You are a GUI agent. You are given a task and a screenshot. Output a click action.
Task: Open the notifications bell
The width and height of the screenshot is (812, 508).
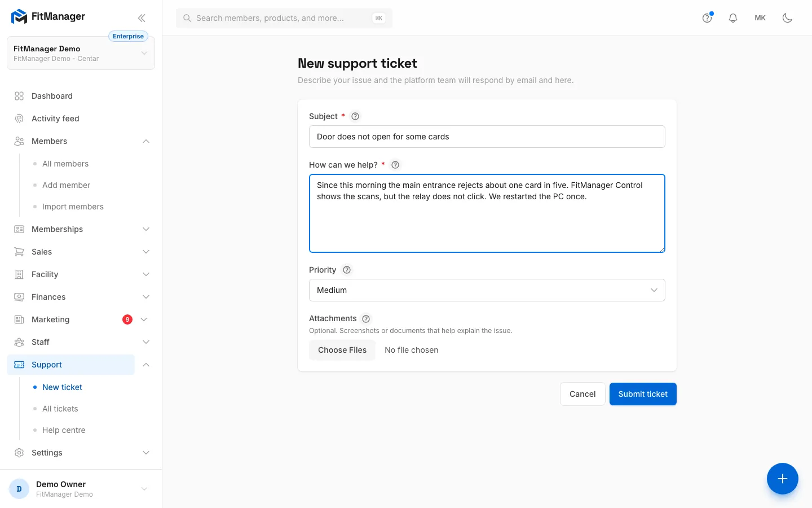(x=733, y=18)
